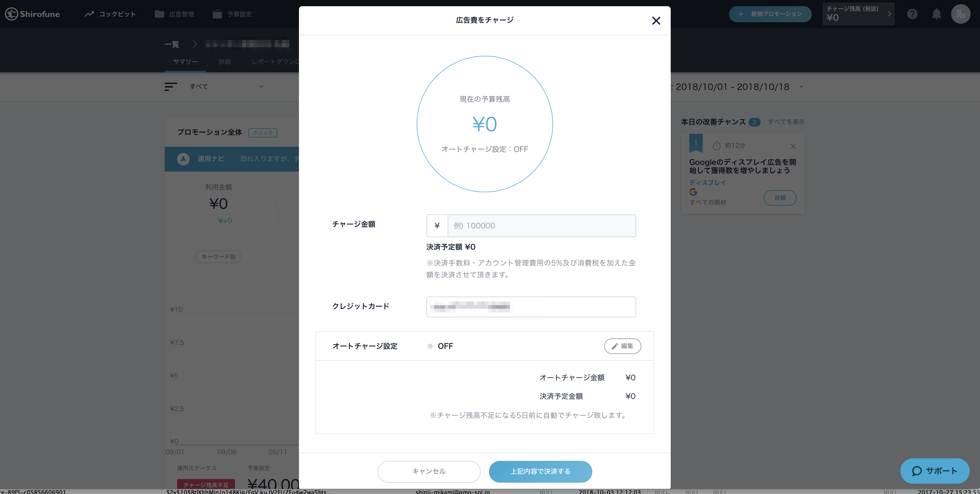Dismiss the Google display ad suggestion card
Screen dimensions: 980x494
(793, 146)
